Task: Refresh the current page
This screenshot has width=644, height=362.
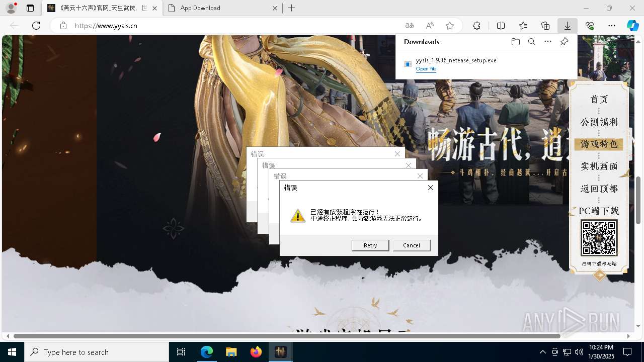Action: point(36,26)
